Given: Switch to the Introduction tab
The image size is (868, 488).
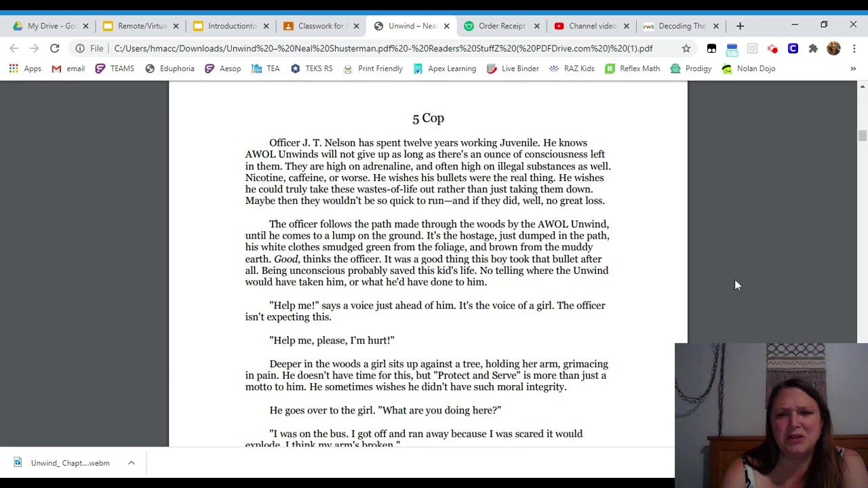Looking at the screenshot, I should click(226, 26).
